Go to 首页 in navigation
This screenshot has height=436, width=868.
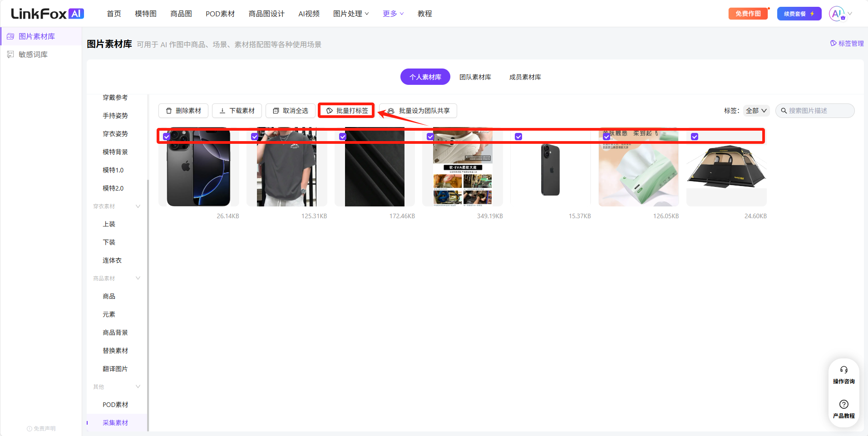pyautogui.click(x=114, y=14)
